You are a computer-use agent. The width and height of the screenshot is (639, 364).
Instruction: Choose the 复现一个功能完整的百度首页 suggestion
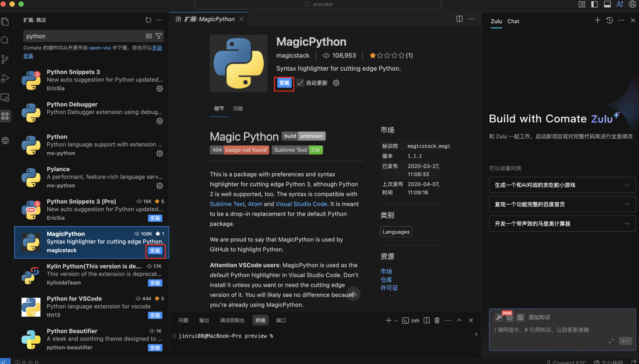tap(562, 204)
